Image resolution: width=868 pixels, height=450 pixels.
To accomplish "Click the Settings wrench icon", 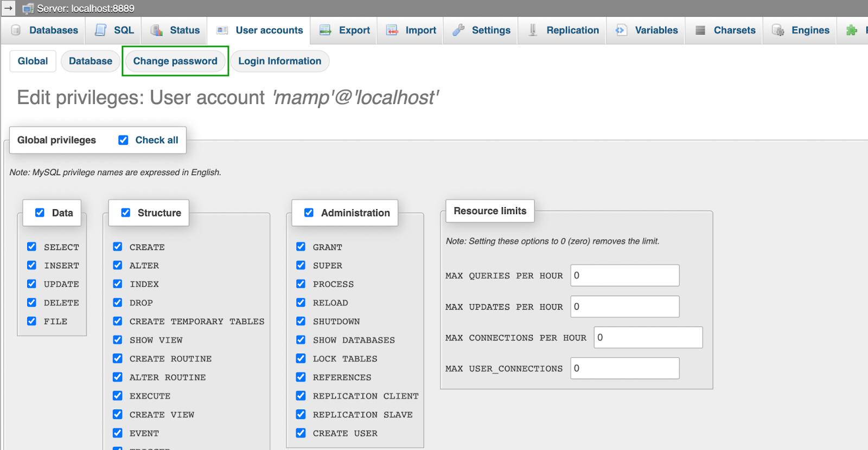I will tap(458, 30).
